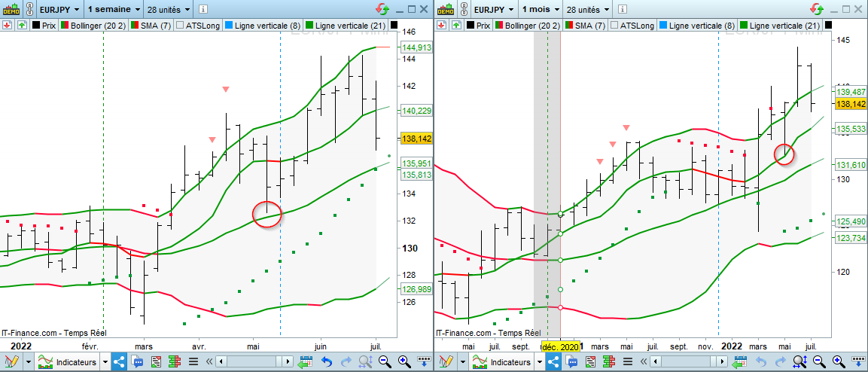Expand the drawing tools arrow in weekly chart
868x372 pixels.
(x=29, y=362)
